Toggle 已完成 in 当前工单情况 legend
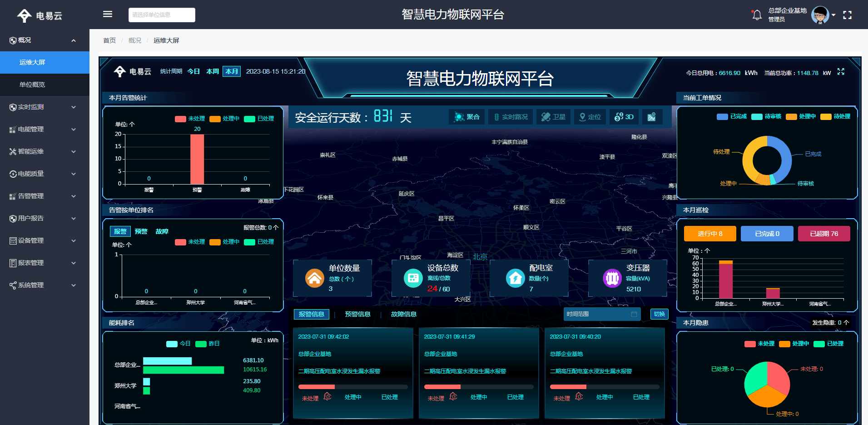 (731, 116)
